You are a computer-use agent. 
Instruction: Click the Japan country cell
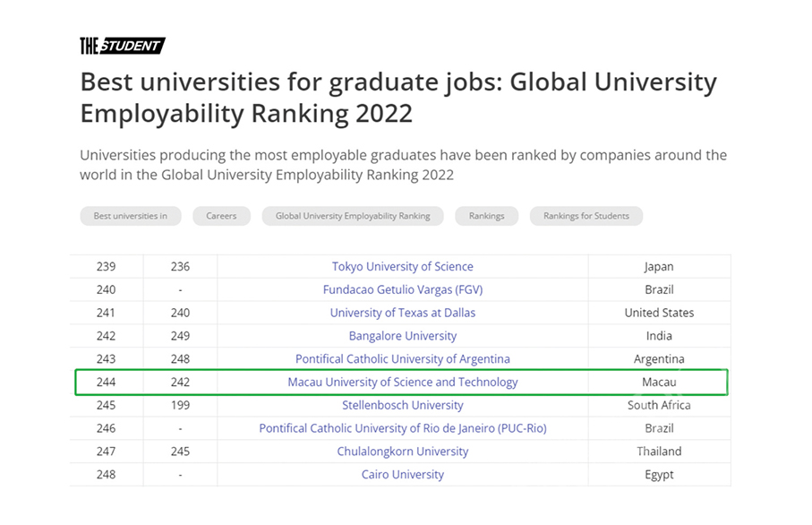coord(659,266)
